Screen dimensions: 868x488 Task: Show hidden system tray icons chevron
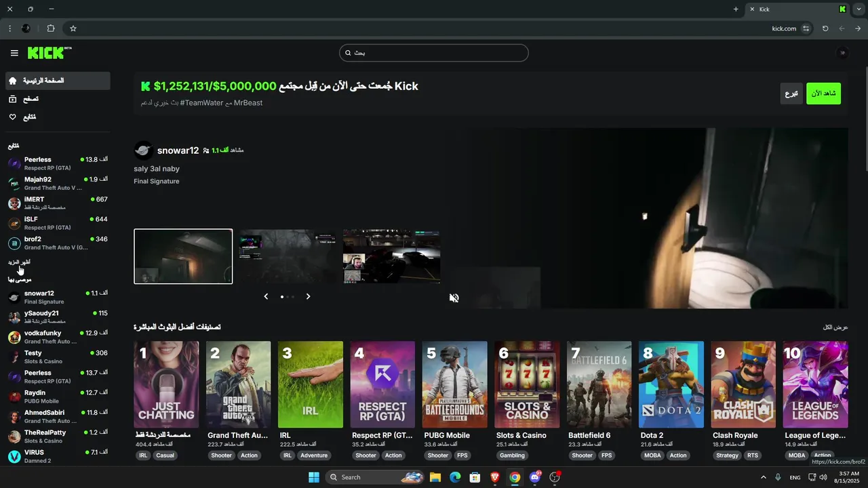click(x=764, y=477)
